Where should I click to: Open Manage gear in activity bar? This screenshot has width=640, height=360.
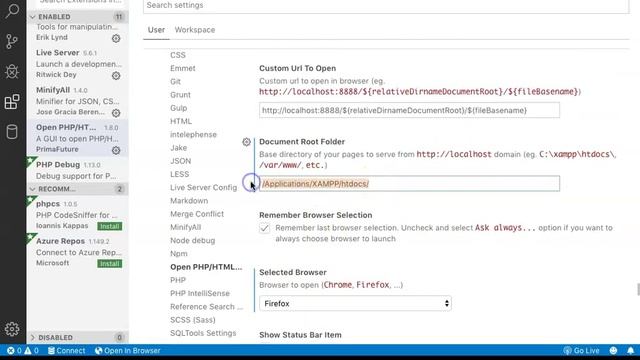pyautogui.click(x=12, y=329)
